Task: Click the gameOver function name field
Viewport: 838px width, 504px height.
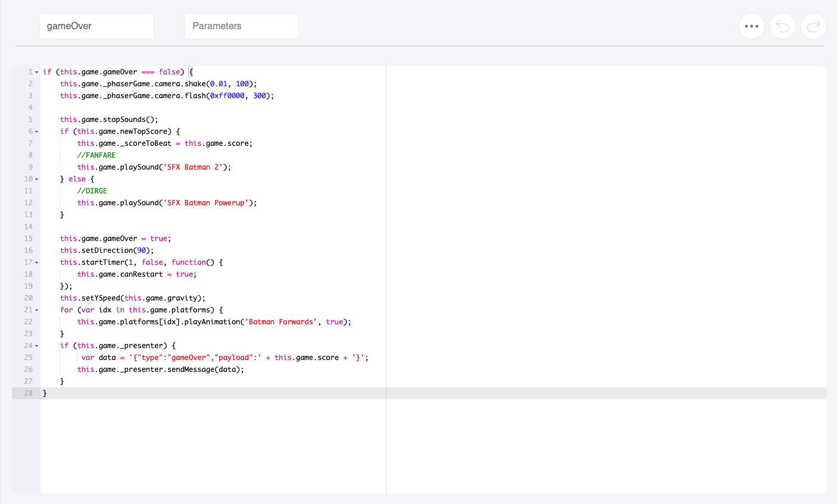Action: tap(96, 26)
